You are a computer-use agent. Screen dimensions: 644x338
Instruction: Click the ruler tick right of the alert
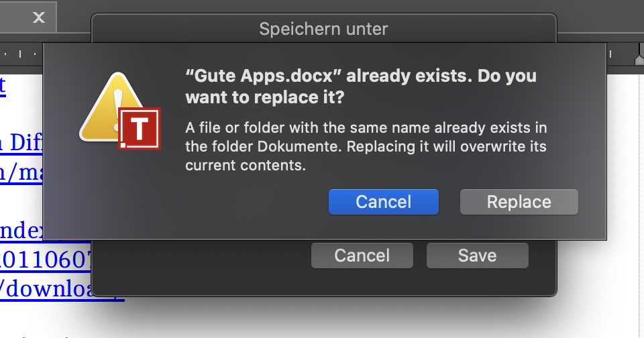click(x=610, y=54)
